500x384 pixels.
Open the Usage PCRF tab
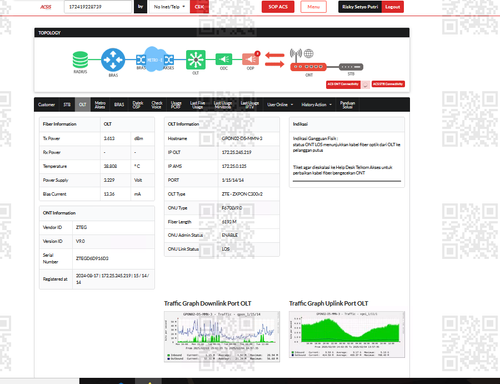tap(176, 105)
